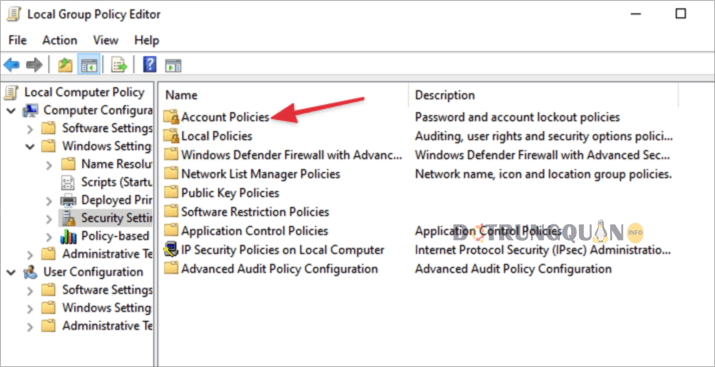The height and width of the screenshot is (367, 715).
Task: Select Network List Manager Policies row
Action: point(261,174)
